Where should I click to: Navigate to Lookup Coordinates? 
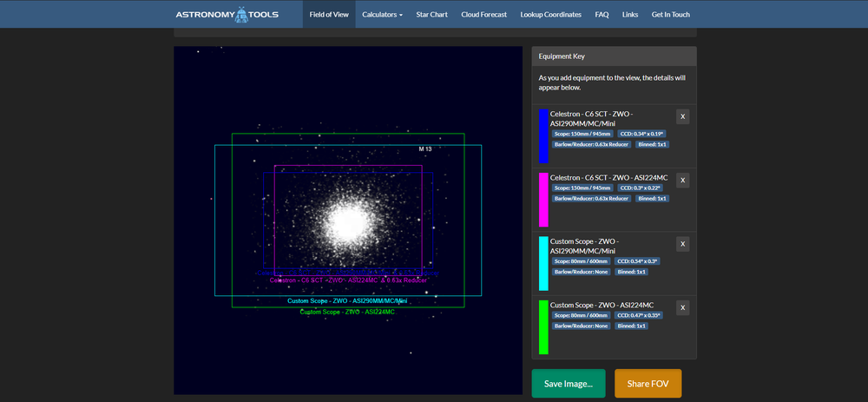click(552, 14)
